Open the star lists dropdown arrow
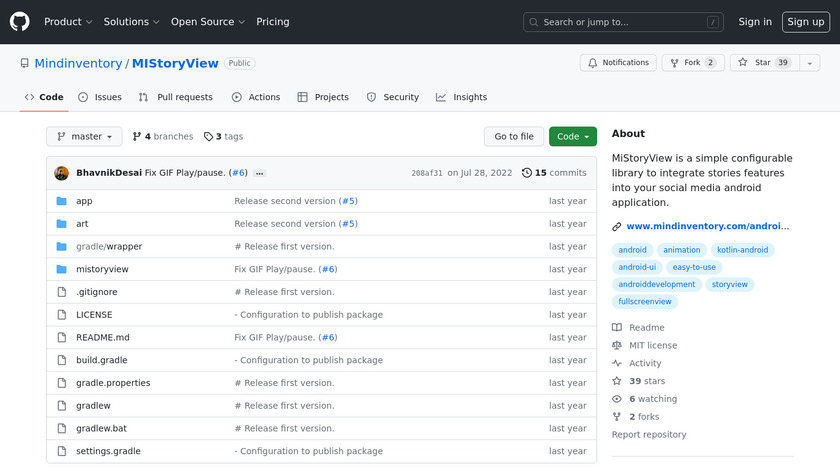Screen dimensions: 840x472 point(808,63)
